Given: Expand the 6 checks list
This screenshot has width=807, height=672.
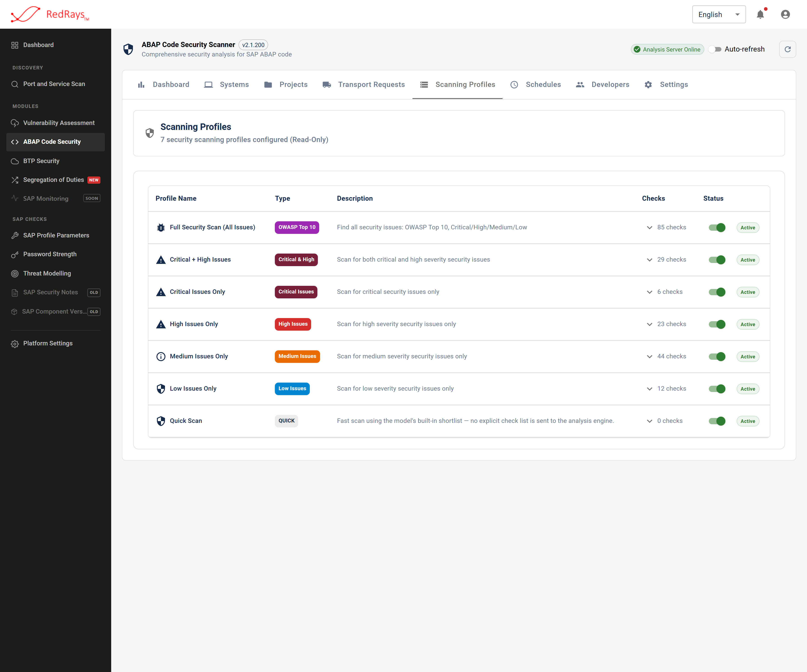Looking at the screenshot, I should pos(649,292).
